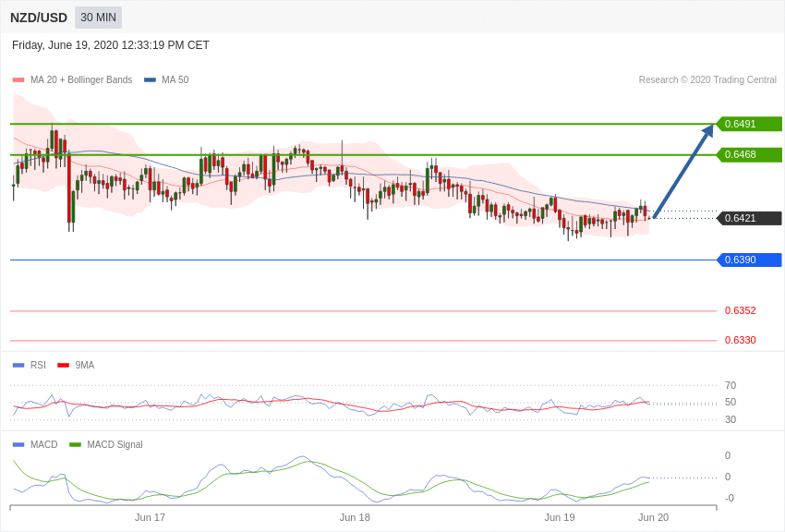
Task: Click the 0.6352 support level label
Action: point(741,310)
